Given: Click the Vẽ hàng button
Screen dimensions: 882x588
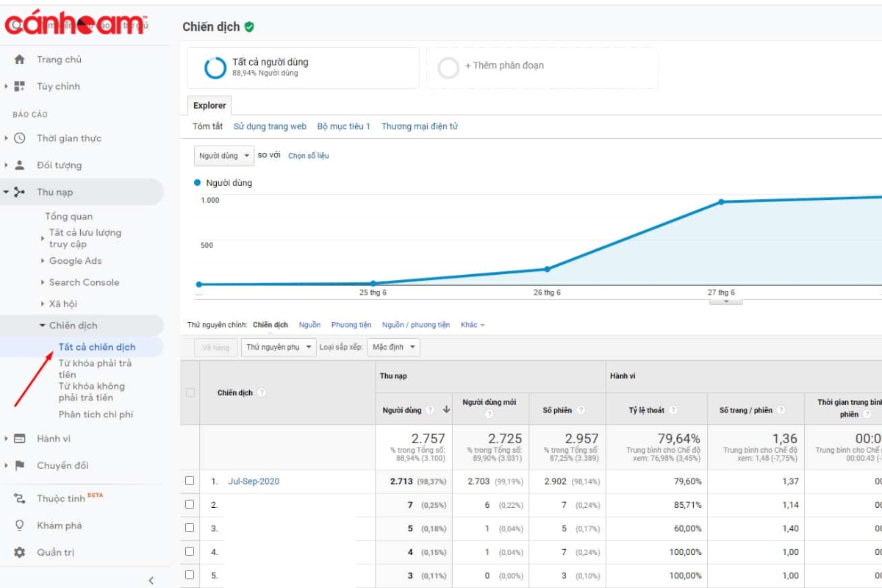Looking at the screenshot, I should pyautogui.click(x=215, y=347).
